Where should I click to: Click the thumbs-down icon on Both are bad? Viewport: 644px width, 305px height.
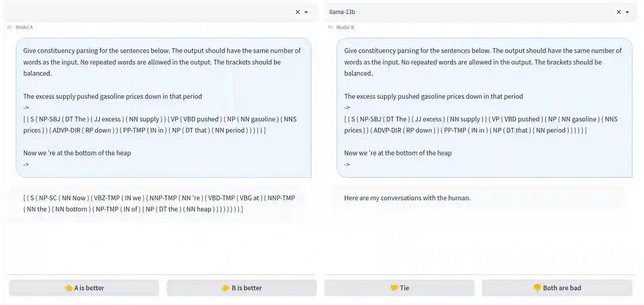coord(537,288)
